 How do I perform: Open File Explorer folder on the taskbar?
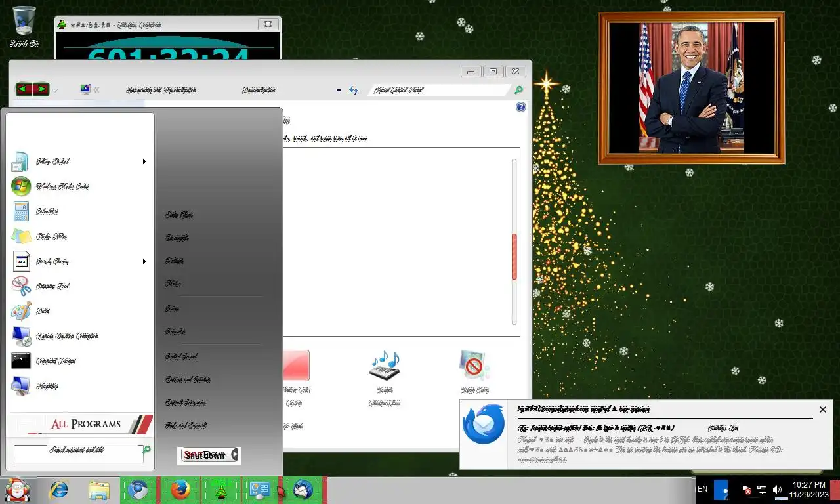[x=98, y=490]
